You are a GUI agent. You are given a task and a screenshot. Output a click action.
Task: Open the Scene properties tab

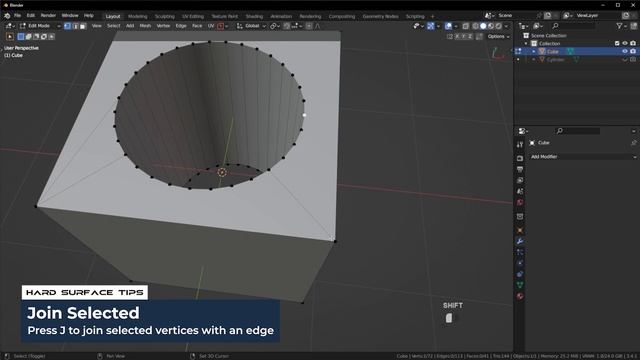[x=520, y=191]
